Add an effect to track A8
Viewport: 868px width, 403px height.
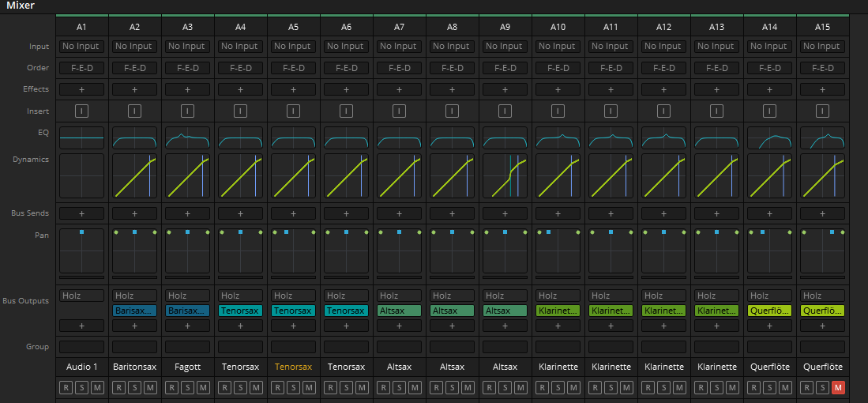point(453,89)
